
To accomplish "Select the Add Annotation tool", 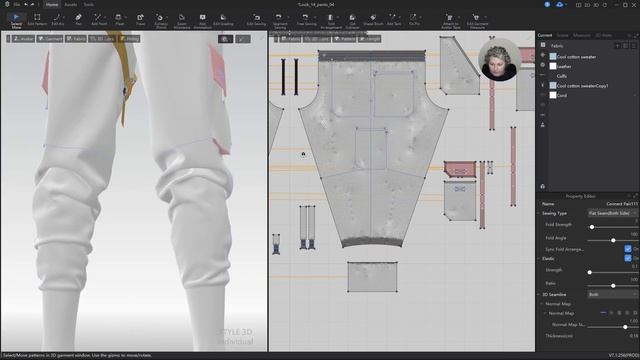I will (x=202, y=20).
